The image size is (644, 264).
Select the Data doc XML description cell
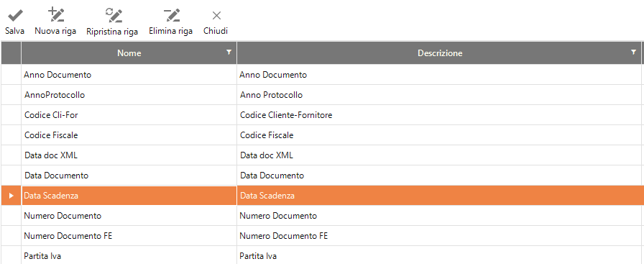coord(439,155)
